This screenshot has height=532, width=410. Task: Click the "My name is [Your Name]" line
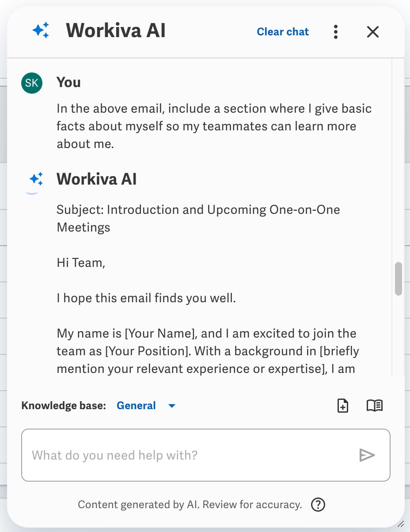click(207, 334)
